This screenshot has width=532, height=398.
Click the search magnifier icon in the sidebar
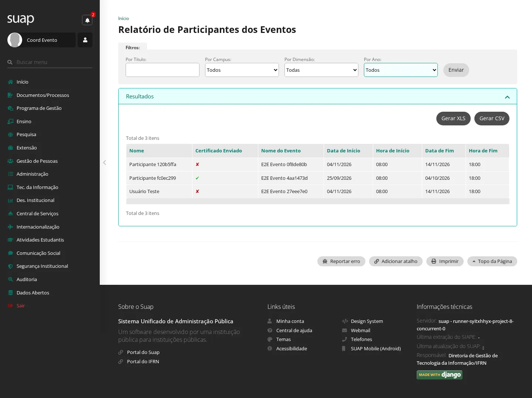coord(10,62)
